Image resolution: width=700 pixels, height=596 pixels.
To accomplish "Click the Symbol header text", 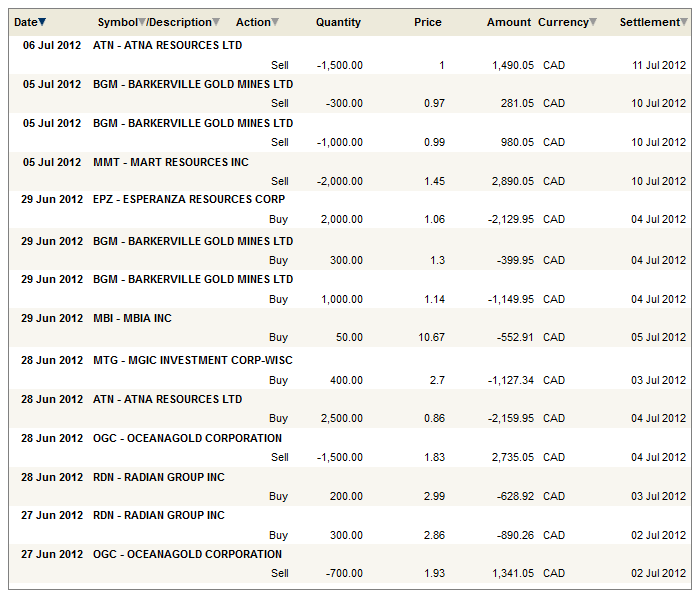I will (x=117, y=22).
